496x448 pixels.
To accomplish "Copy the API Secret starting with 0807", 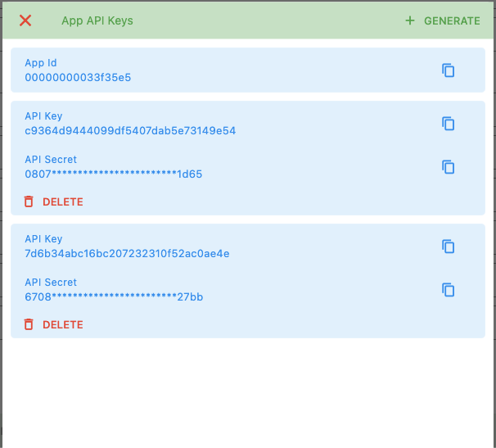I will (449, 167).
